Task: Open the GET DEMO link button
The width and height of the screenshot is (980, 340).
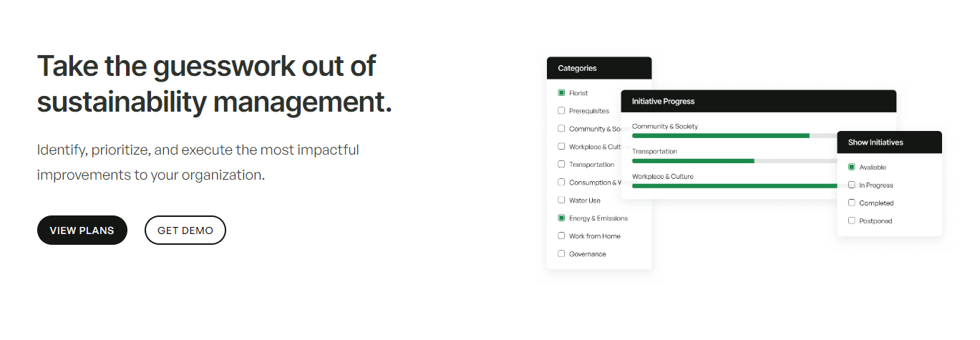Action: (185, 230)
